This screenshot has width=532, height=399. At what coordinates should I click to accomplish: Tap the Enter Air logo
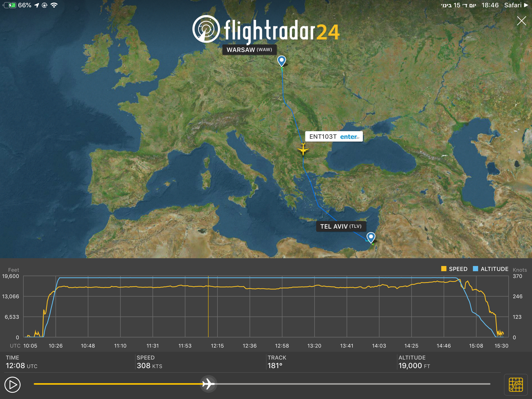click(x=350, y=137)
